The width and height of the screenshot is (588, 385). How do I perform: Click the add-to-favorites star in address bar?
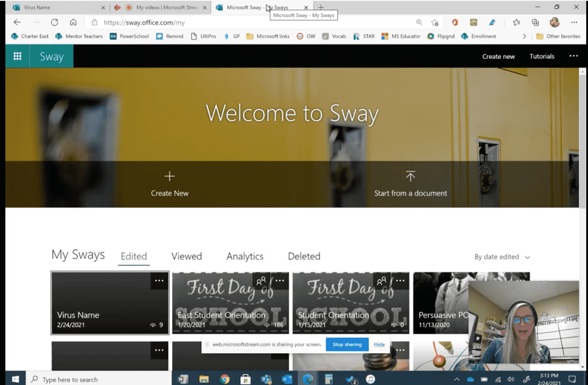(434, 22)
